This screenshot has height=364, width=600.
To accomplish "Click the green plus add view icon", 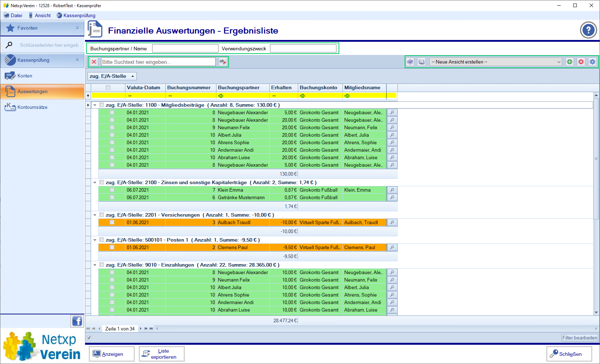I will pyautogui.click(x=570, y=62).
